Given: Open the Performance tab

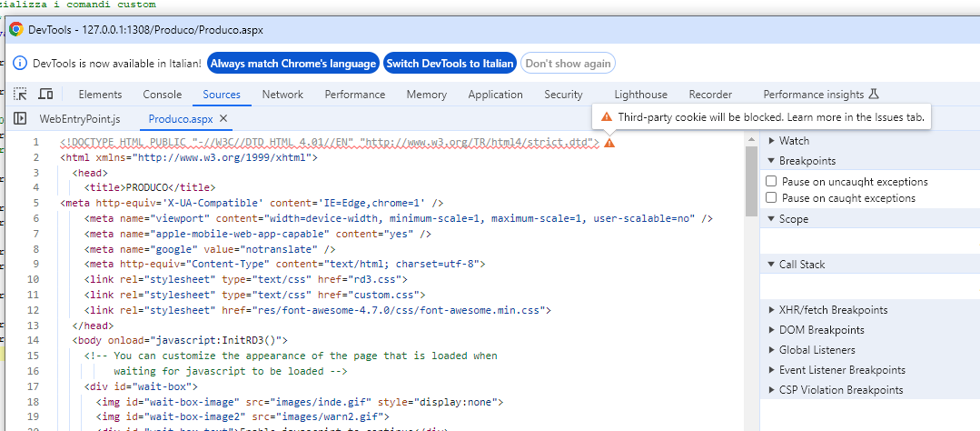Looking at the screenshot, I should point(355,95).
